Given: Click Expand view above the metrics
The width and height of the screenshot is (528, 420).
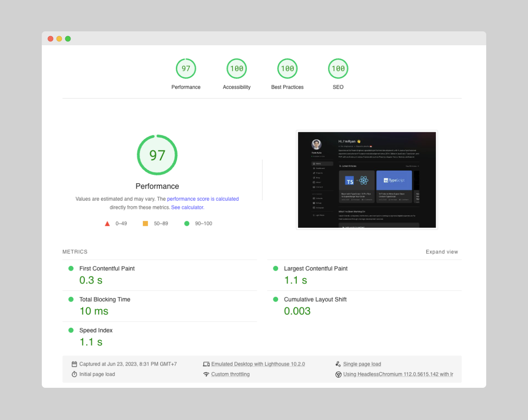Looking at the screenshot, I should click(442, 252).
